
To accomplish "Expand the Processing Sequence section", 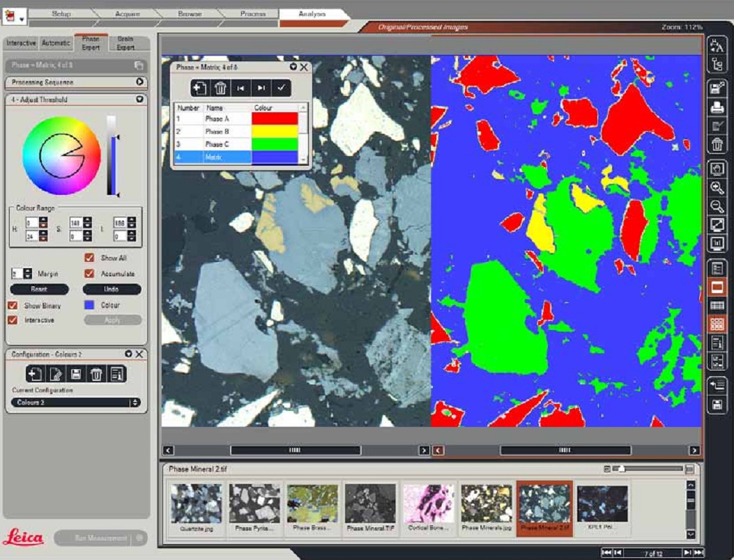I will 139,82.
